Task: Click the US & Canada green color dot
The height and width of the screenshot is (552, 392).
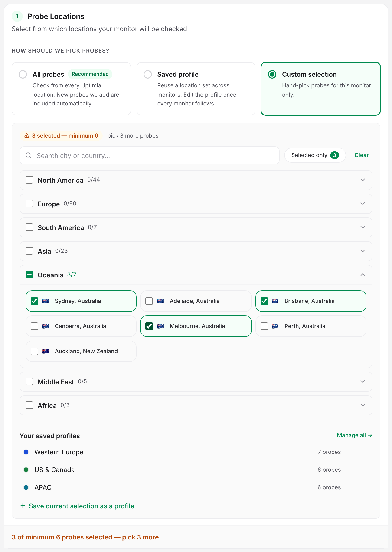Action: (x=26, y=470)
